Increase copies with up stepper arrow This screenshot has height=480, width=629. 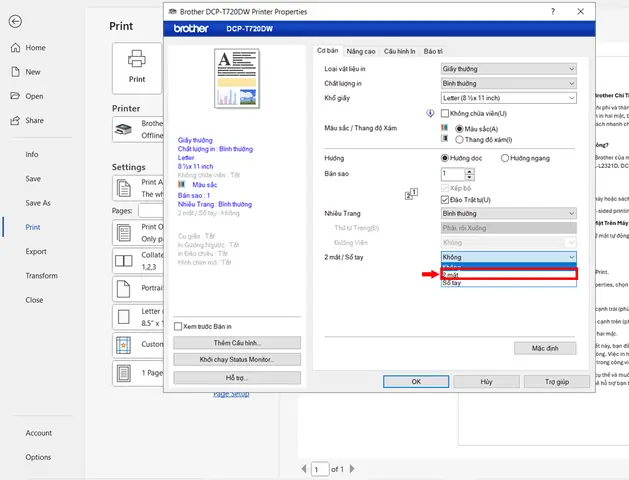click(x=469, y=171)
